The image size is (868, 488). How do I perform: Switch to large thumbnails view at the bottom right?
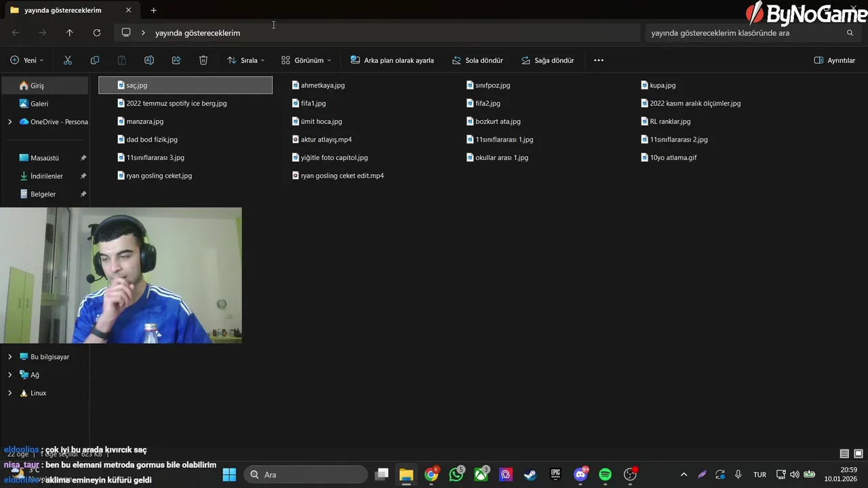click(859, 454)
